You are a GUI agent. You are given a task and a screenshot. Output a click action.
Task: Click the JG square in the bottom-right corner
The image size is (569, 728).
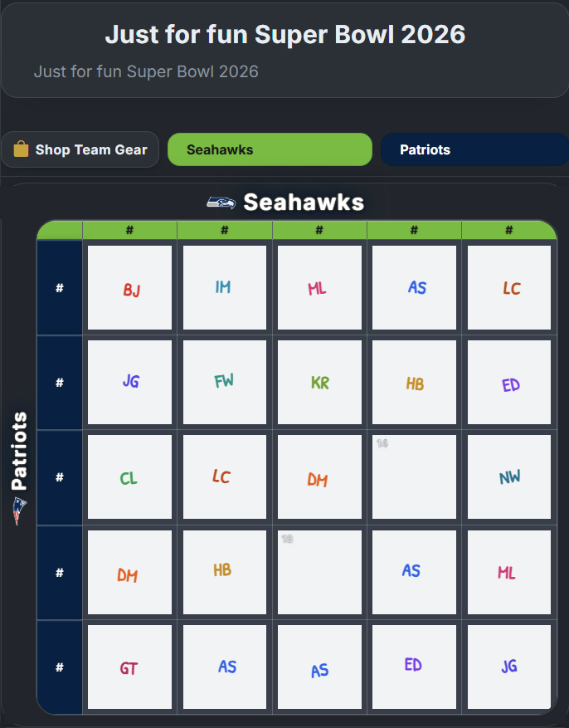point(509,667)
